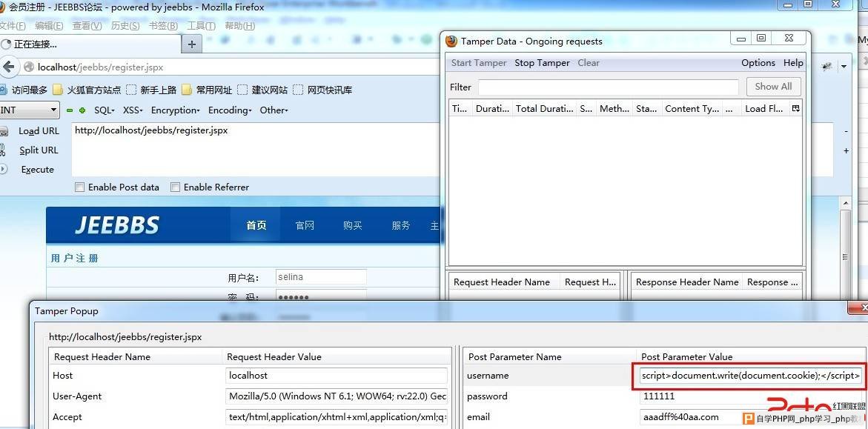Open Help in Tamper Data
The width and height of the screenshot is (868, 429).
793,63
